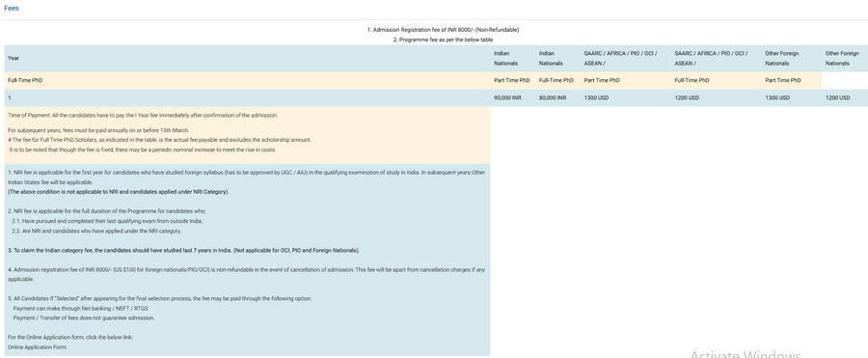This screenshot has width=868, height=358.
Task: Click "For the Online Application form, click the below link:"
Action: [x=70, y=337]
